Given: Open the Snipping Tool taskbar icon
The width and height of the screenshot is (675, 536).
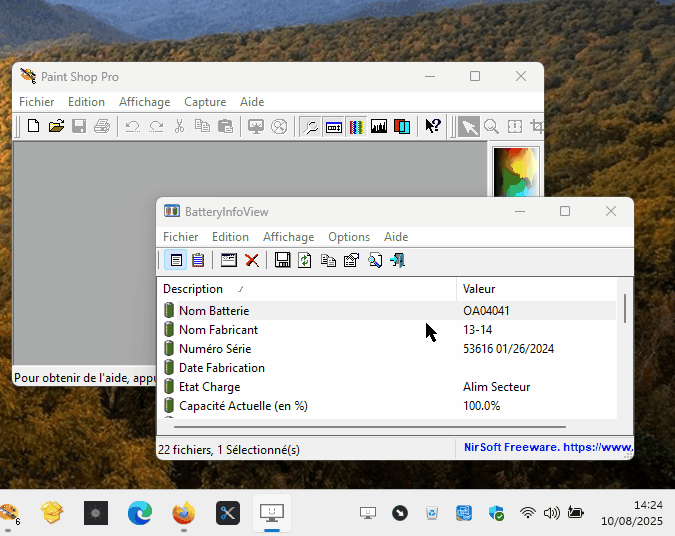Looking at the screenshot, I should click(228, 513).
